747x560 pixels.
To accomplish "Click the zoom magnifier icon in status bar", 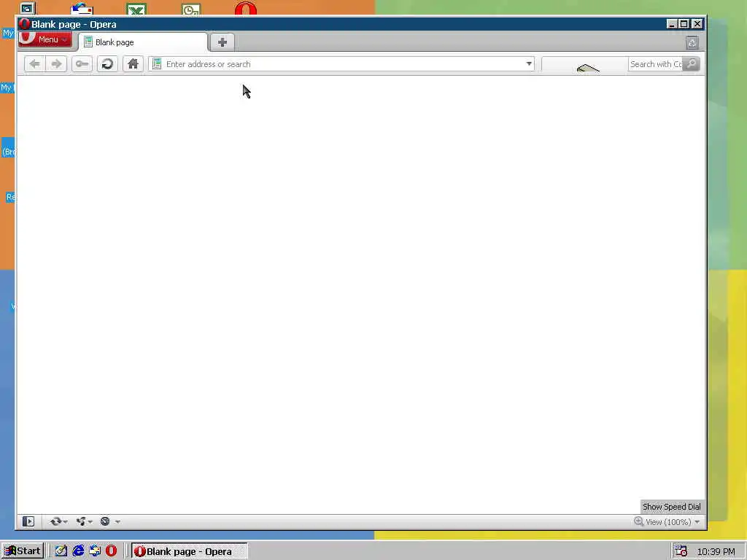I will click(x=639, y=522).
